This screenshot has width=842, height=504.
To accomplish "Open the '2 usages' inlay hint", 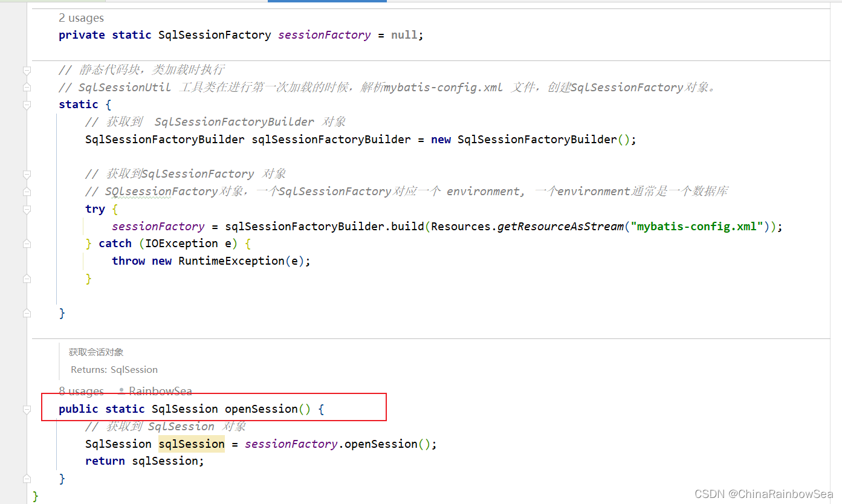I will 81,18.
